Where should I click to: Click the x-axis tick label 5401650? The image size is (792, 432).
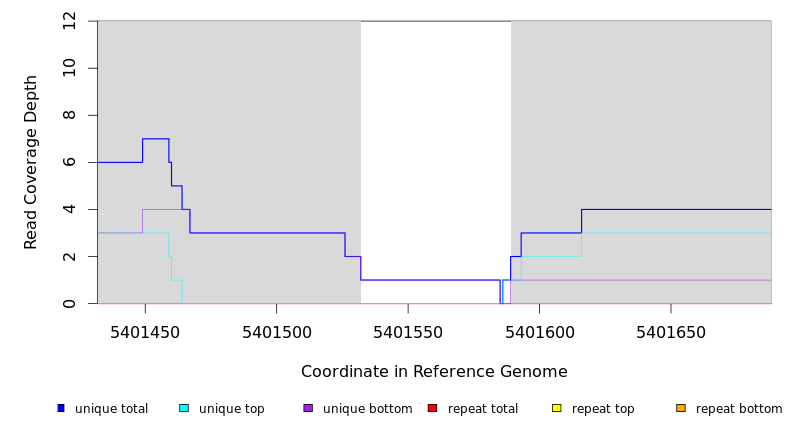(x=671, y=332)
